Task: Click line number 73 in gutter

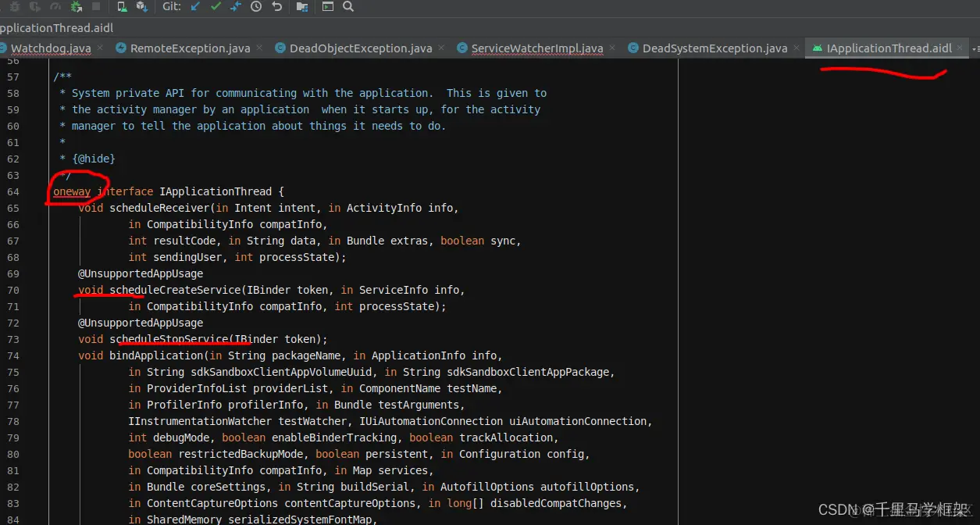Action: pyautogui.click(x=12, y=339)
